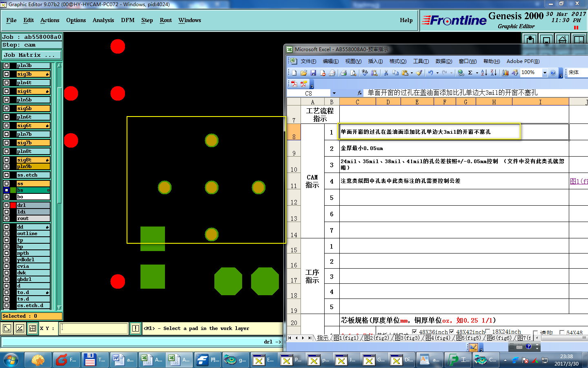The width and height of the screenshot is (588, 368).
Task: Open Excel standard toolbar options arrow
Action: tap(561, 74)
